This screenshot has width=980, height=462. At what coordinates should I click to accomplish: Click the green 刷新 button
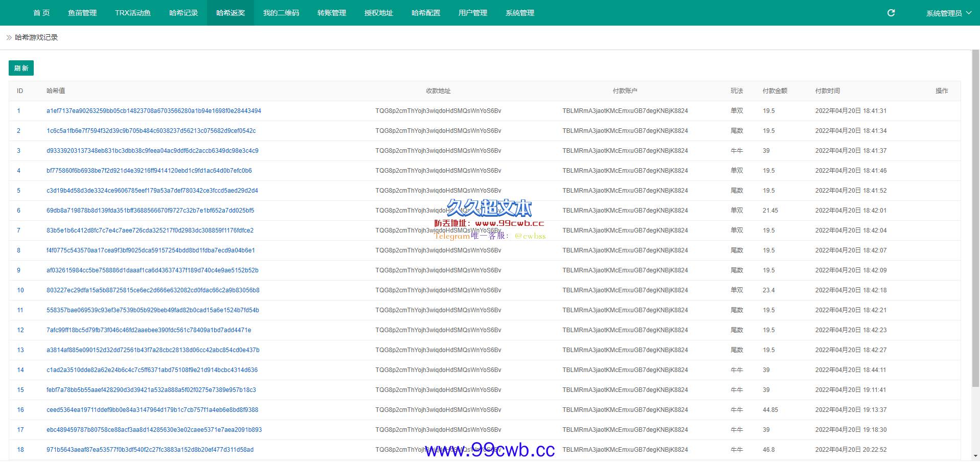tap(21, 68)
